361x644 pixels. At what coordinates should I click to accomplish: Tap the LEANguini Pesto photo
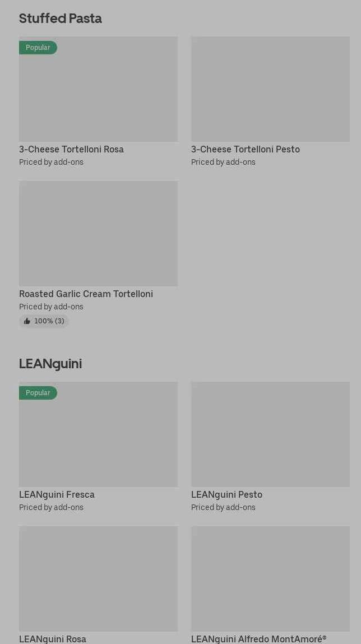pos(270,434)
